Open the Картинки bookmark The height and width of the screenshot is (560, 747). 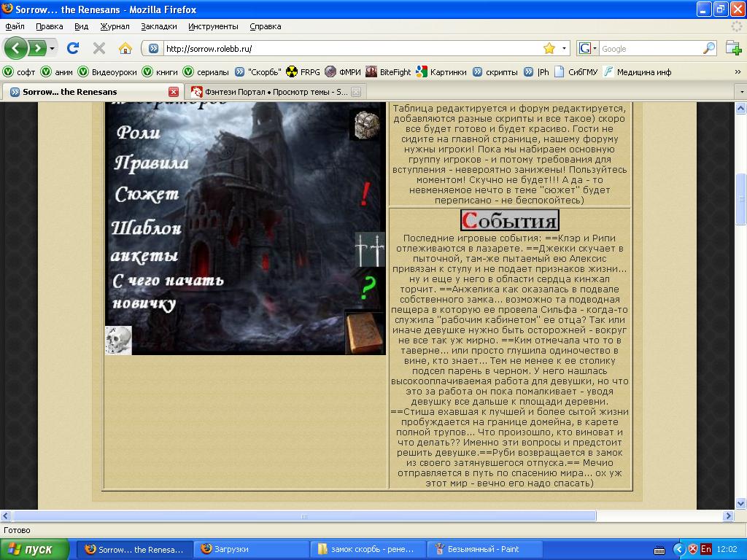(441, 72)
